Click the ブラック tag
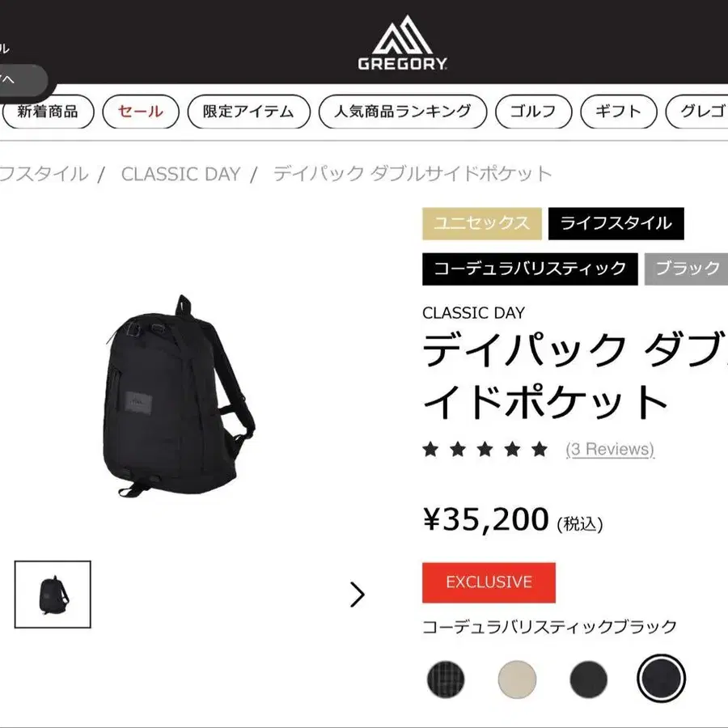The width and height of the screenshot is (728, 728). [687, 269]
